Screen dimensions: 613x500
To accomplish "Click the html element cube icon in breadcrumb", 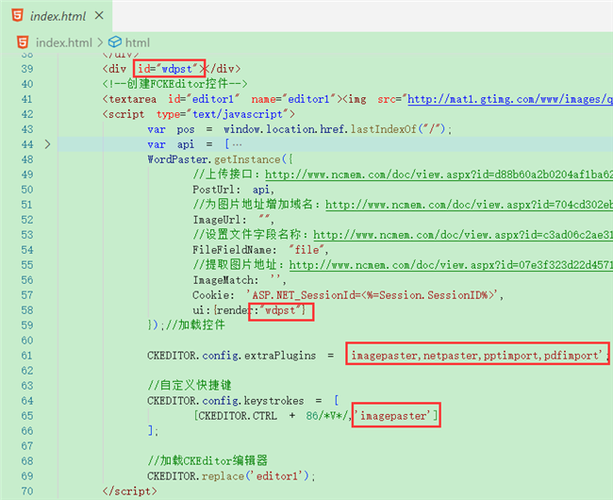I will pos(114,42).
